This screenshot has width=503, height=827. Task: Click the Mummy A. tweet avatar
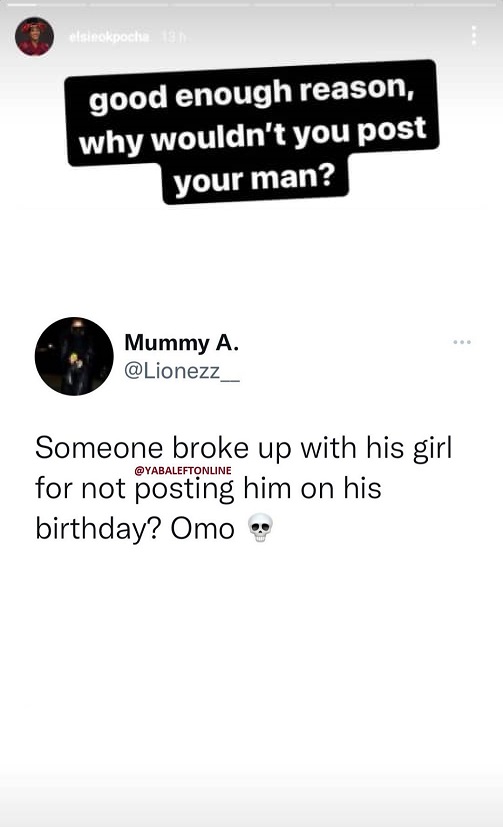coord(74,356)
